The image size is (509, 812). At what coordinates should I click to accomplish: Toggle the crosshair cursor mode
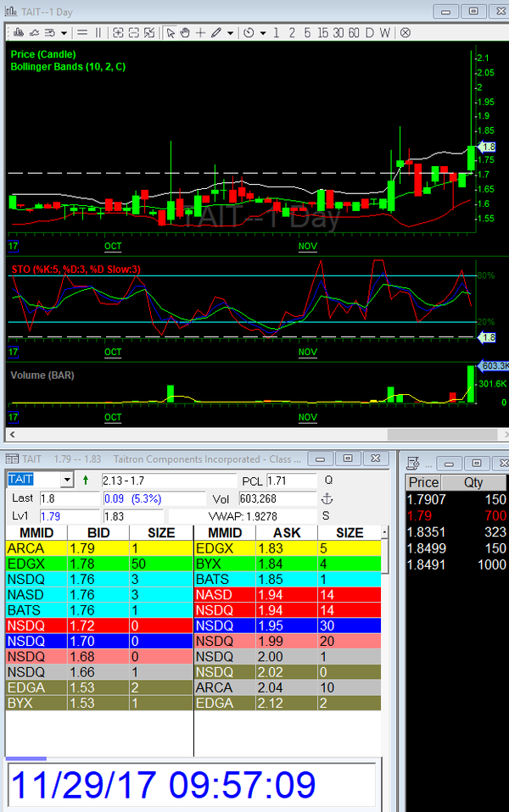(x=200, y=33)
